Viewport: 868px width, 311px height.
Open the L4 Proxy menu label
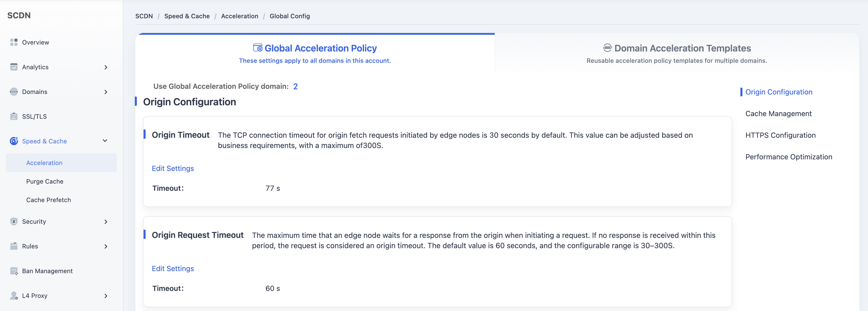tap(35, 296)
